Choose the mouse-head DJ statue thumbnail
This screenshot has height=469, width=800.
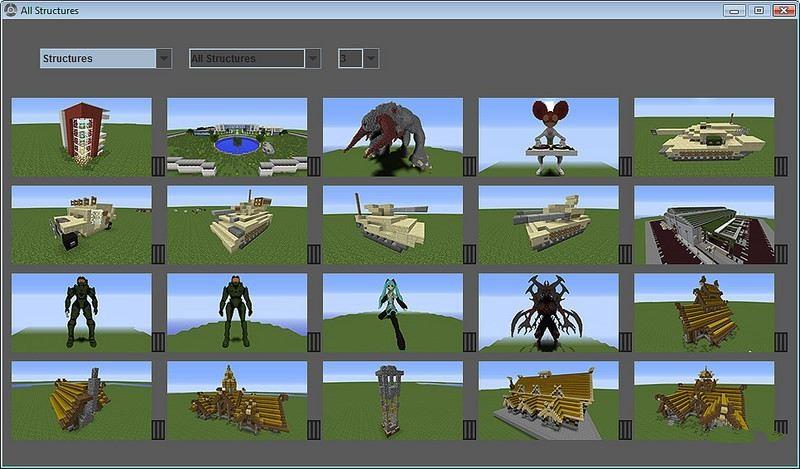pyautogui.click(x=548, y=137)
